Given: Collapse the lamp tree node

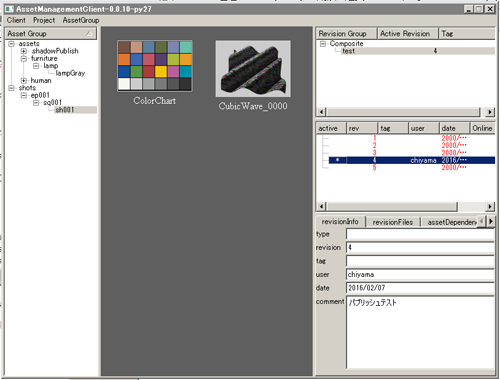Looking at the screenshot, I should (x=36, y=66).
